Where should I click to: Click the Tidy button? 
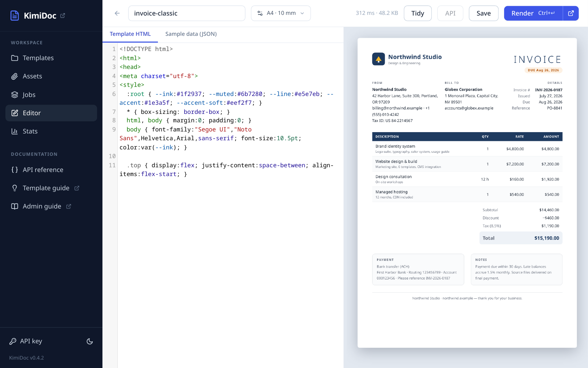(x=418, y=13)
